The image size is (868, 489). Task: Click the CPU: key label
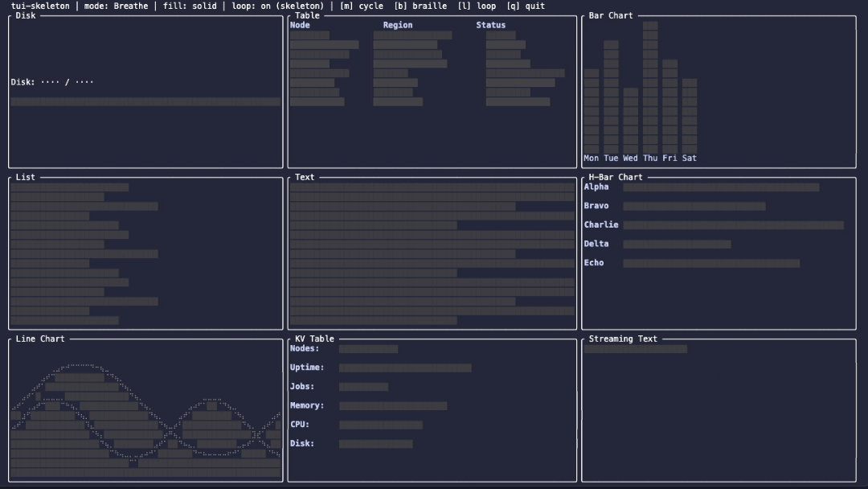(x=300, y=424)
